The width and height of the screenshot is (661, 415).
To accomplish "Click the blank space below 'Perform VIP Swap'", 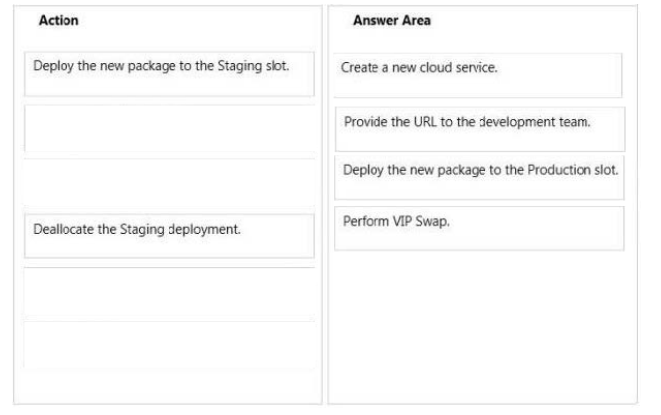I will point(483,327).
